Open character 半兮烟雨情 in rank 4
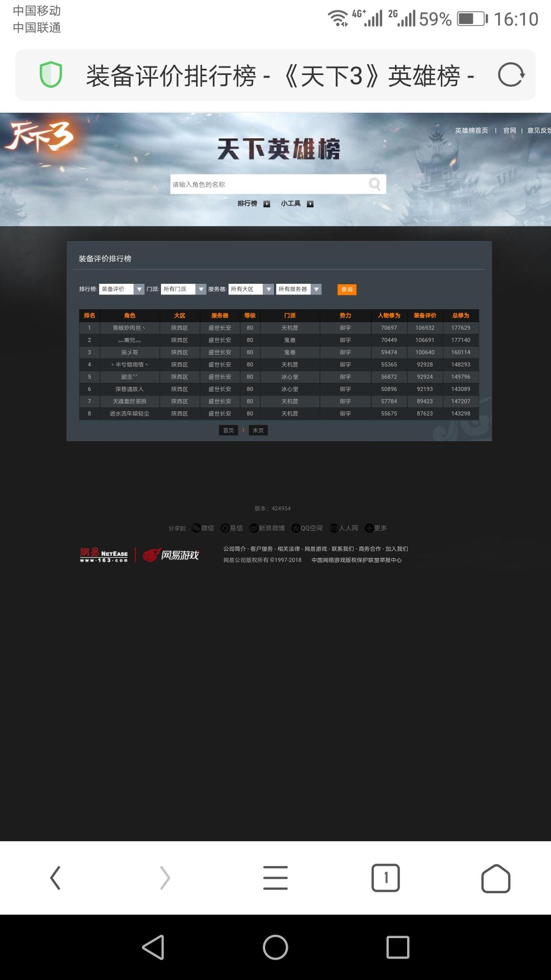Image resolution: width=551 pixels, height=980 pixels. pos(130,364)
